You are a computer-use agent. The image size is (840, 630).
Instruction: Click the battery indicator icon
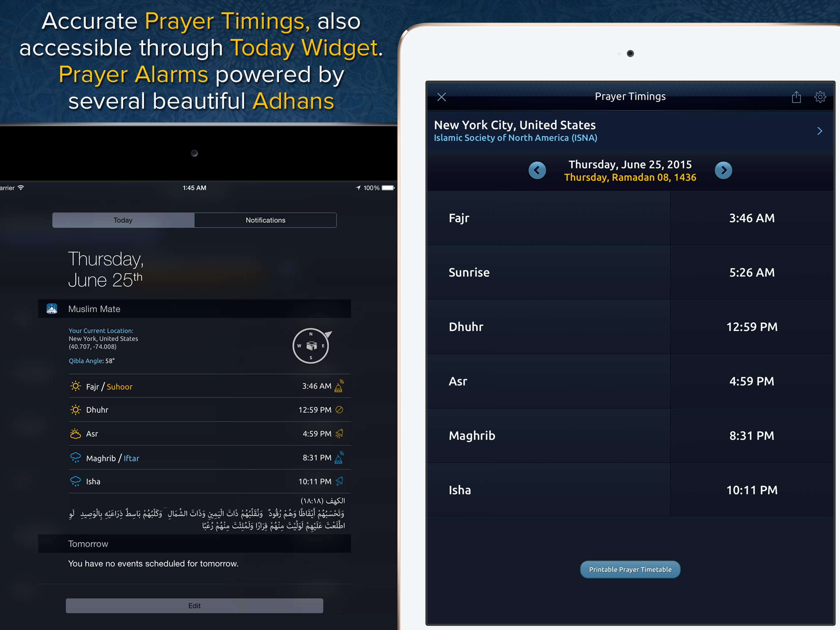click(388, 188)
